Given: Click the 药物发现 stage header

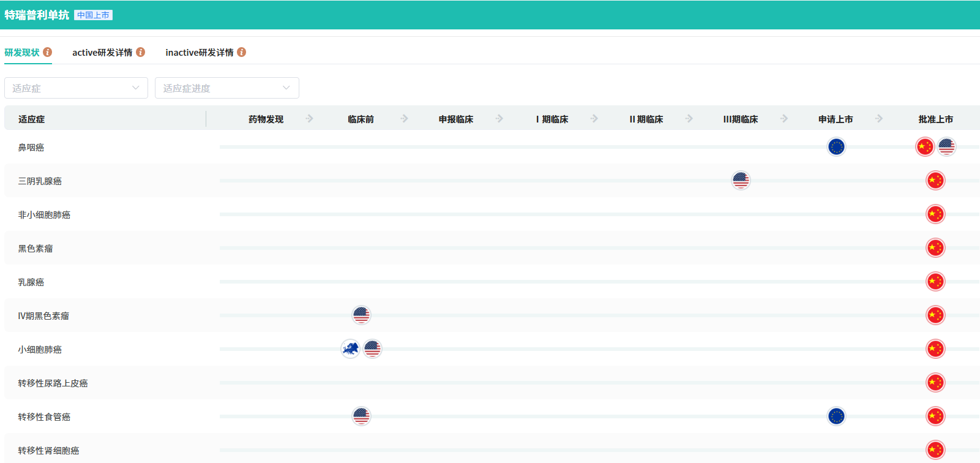Looking at the screenshot, I should point(266,119).
